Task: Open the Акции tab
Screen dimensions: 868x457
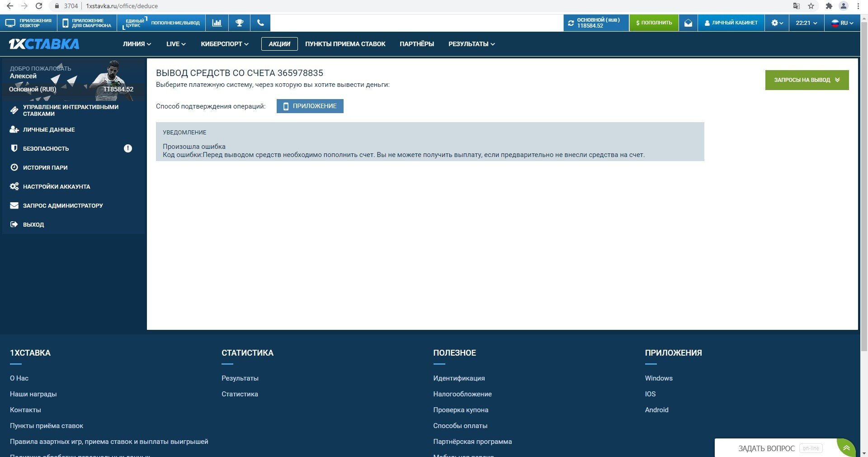Action: [x=279, y=44]
